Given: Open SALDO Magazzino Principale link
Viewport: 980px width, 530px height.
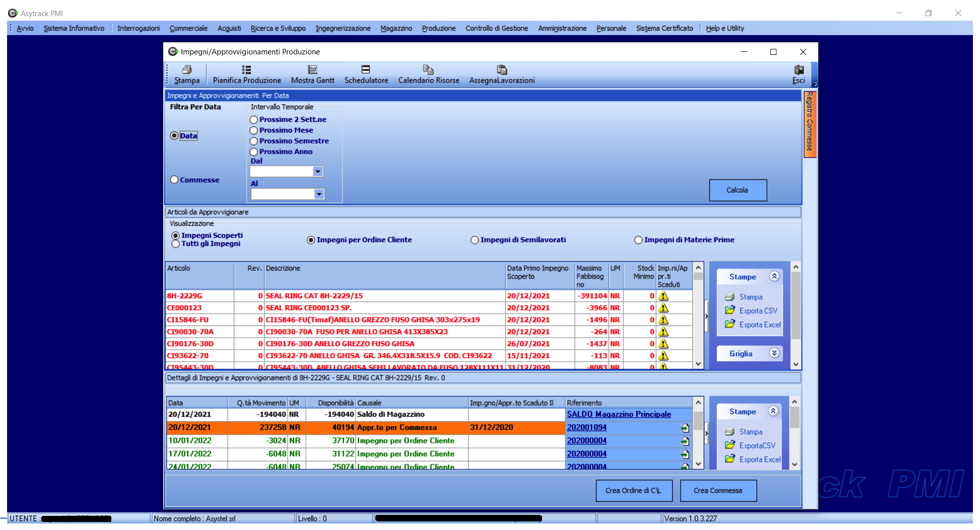Looking at the screenshot, I should pos(619,414).
